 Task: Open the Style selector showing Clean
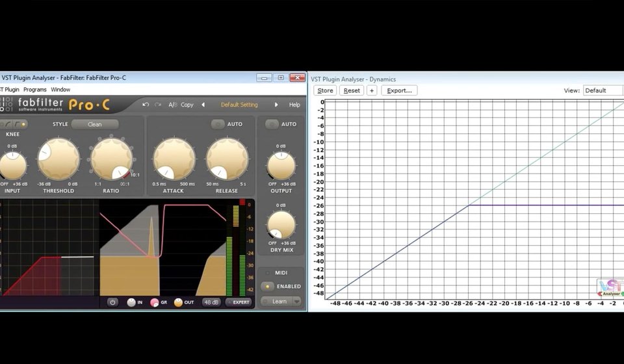click(95, 124)
